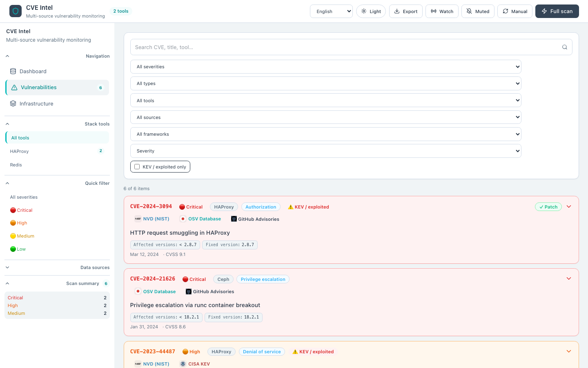Viewport: 588px width, 368px height.
Task: Click the KEV warning icon on CVE-2023-44487
Action: click(x=295, y=352)
